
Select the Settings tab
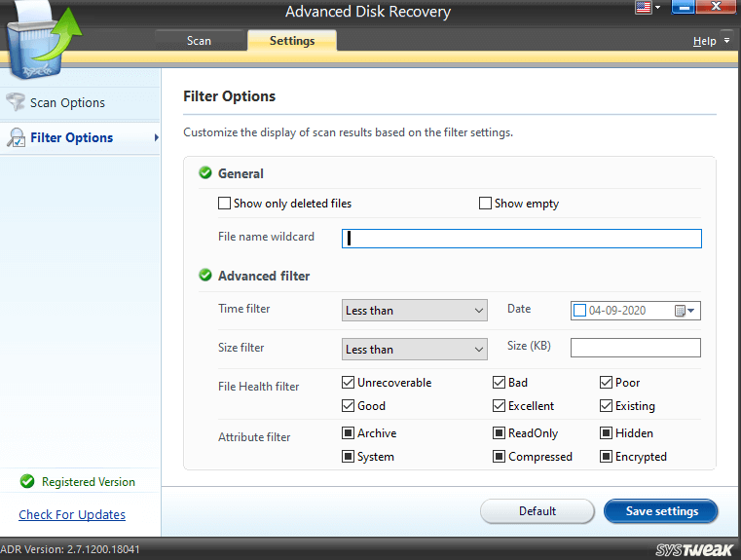click(292, 41)
